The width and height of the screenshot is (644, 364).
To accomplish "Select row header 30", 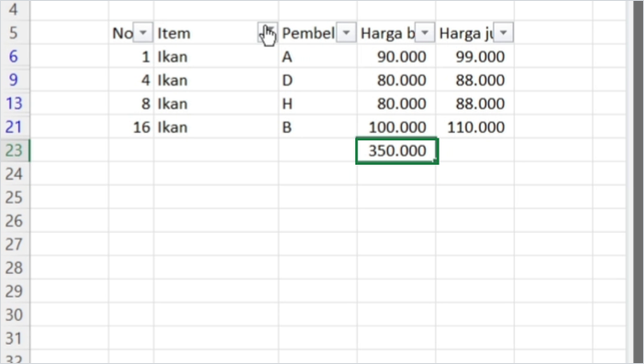I will pyautogui.click(x=15, y=315).
